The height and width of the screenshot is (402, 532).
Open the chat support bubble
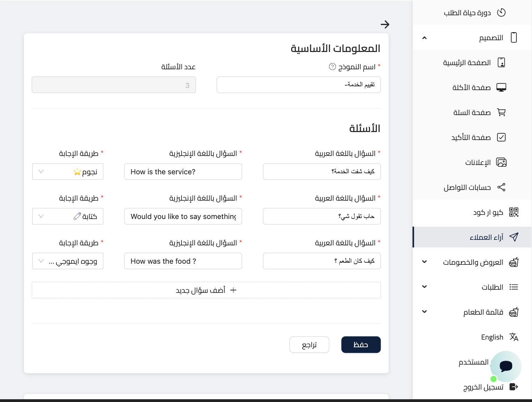click(506, 366)
